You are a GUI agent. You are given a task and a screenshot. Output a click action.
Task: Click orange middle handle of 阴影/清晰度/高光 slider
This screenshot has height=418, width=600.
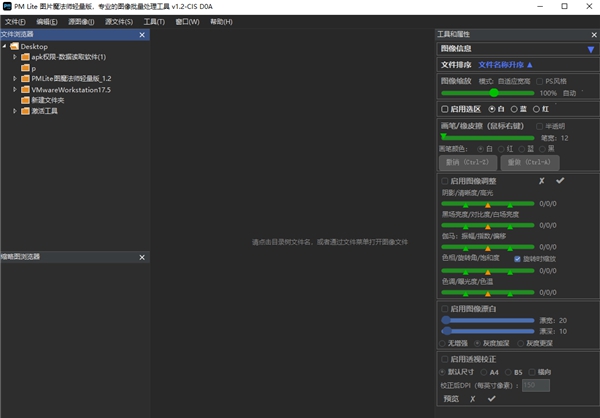pyautogui.click(x=488, y=205)
